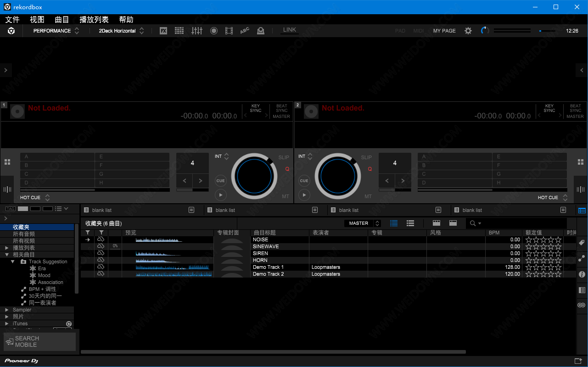Screen dimensions: 588x367
Task: Toggle quantize Q on deck 1
Action: tap(287, 169)
